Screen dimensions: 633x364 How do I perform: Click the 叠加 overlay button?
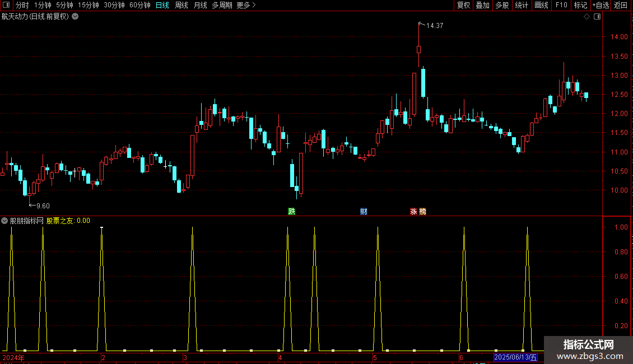(x=482, y=5)
